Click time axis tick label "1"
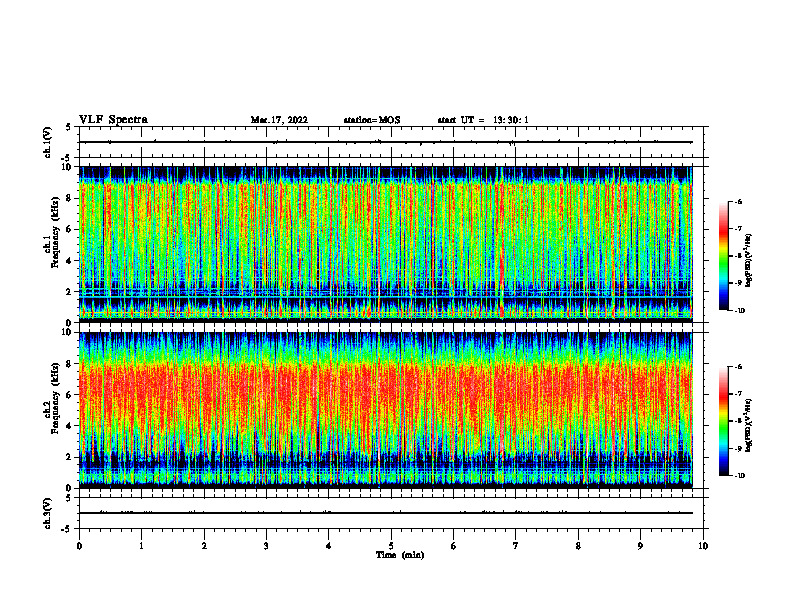Screen dimensions: 792x612 [x=141, y=546]
